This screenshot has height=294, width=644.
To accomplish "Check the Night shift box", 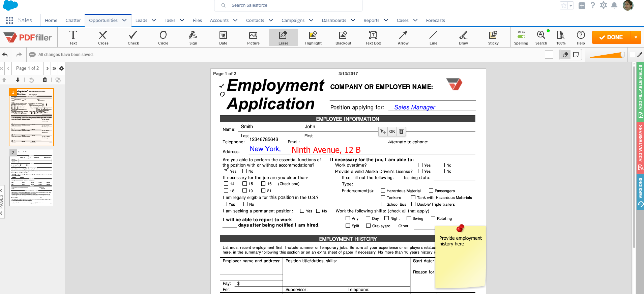I will 387,218.
